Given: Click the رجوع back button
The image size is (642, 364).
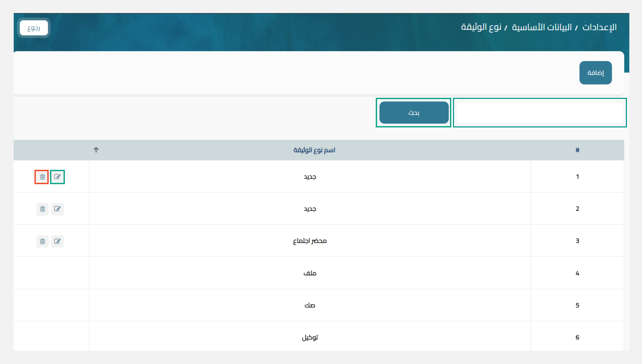Looking at the screenshot, I should coord(33,28).
